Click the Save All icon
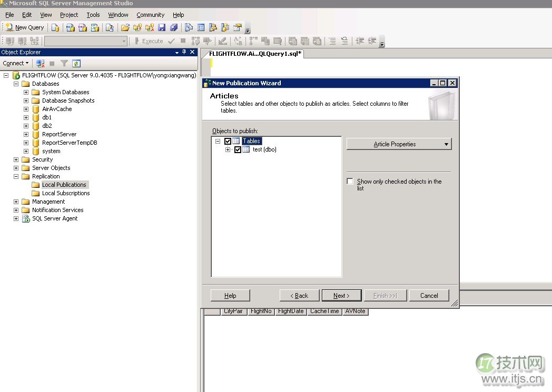 174,27
